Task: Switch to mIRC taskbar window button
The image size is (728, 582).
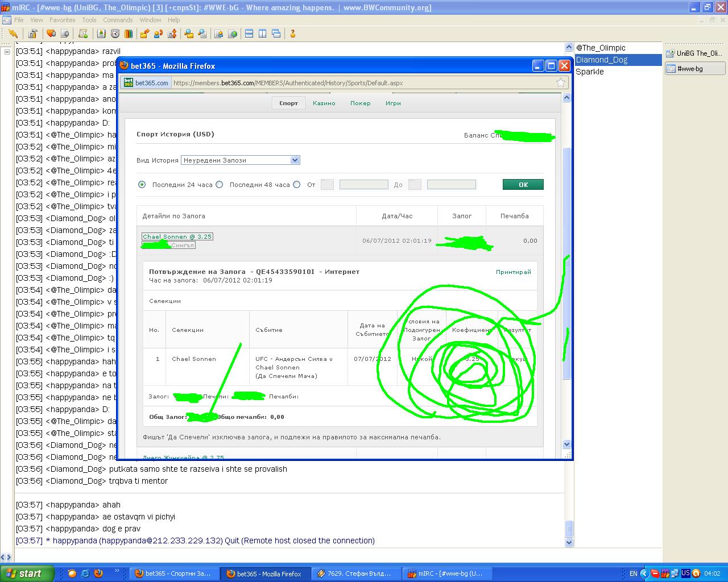Action: tap(446, 573)
